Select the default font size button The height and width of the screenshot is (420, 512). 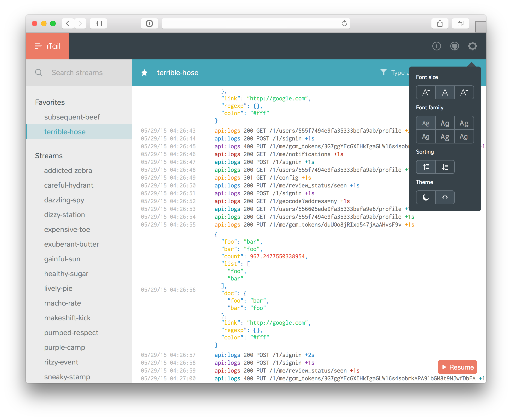[445, 92]
